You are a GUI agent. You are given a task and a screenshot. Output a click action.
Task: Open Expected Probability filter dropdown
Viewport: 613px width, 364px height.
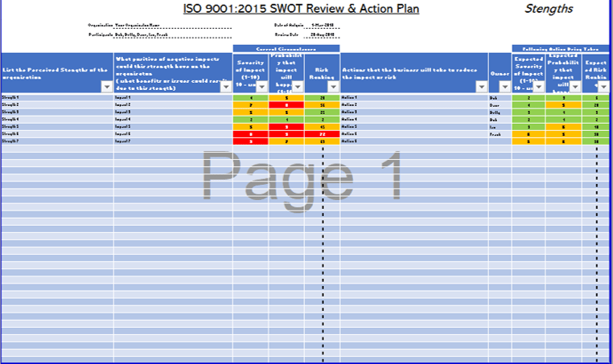pos(574,86)
